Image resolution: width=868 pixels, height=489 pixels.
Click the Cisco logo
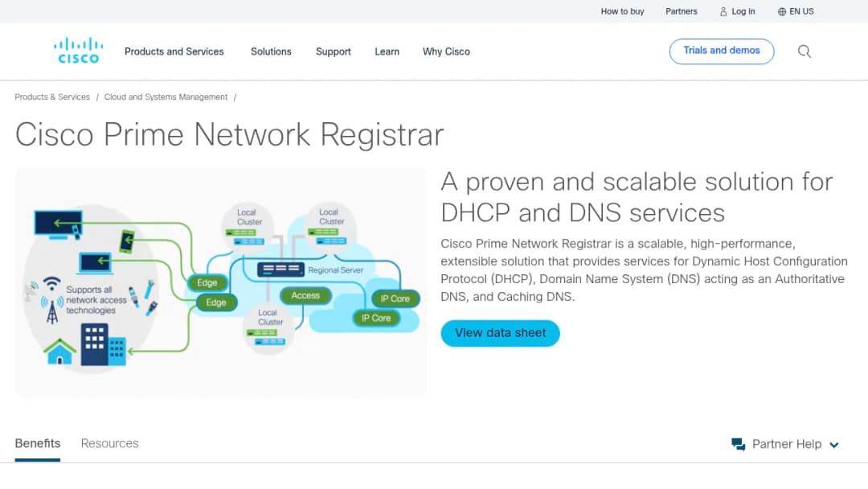[x=78, y=51]
